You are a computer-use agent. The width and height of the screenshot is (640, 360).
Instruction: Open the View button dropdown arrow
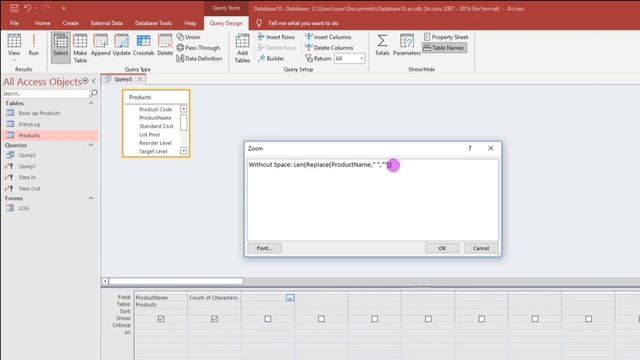[14, 60]
